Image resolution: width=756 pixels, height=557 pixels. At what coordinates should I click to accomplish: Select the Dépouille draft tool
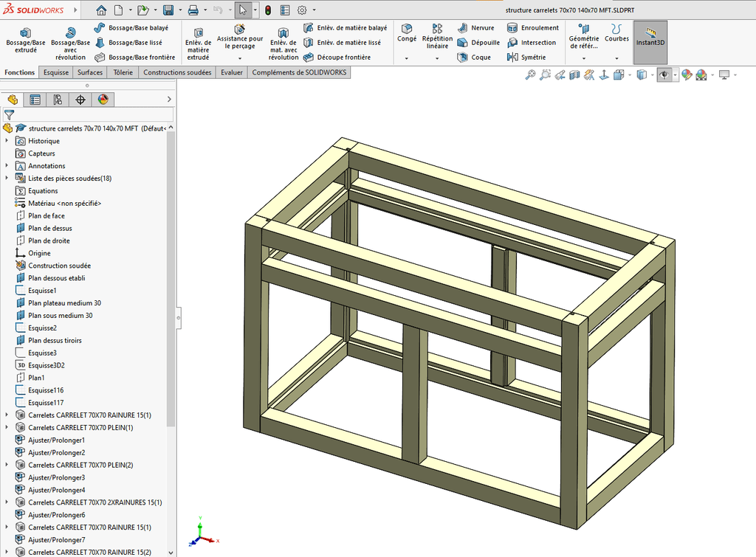(x=478, y=42)
